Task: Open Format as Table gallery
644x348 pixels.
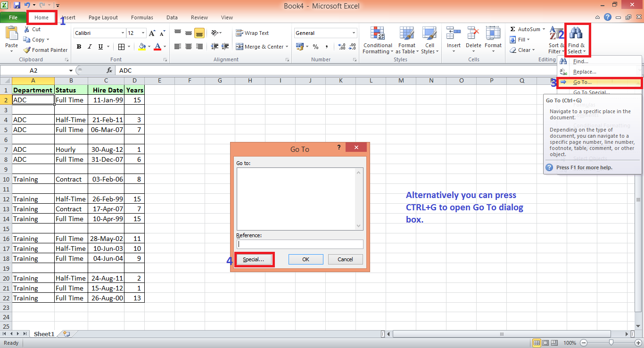Action: point(406,40)
